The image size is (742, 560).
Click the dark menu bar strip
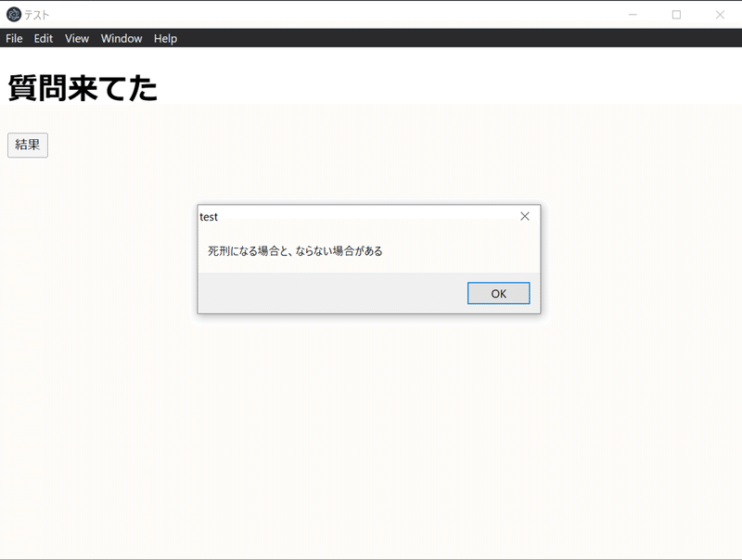[371, 38]
